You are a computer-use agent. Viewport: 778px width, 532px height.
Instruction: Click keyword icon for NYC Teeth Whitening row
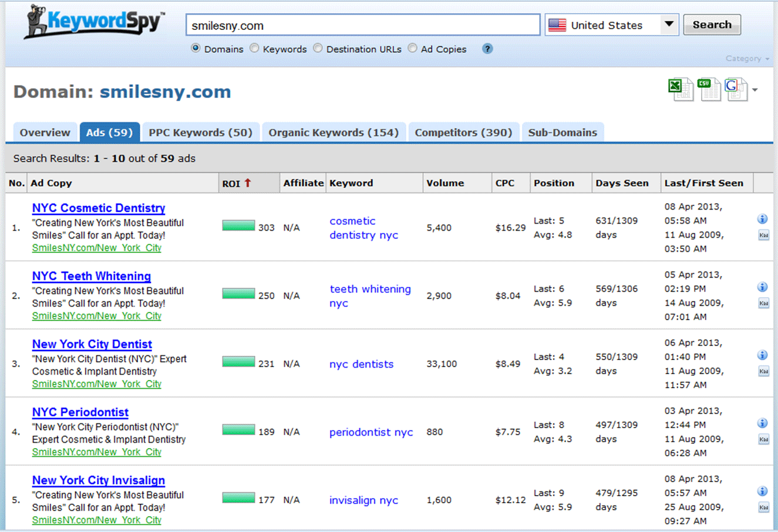pyautogui.click(x=763, y=304)
